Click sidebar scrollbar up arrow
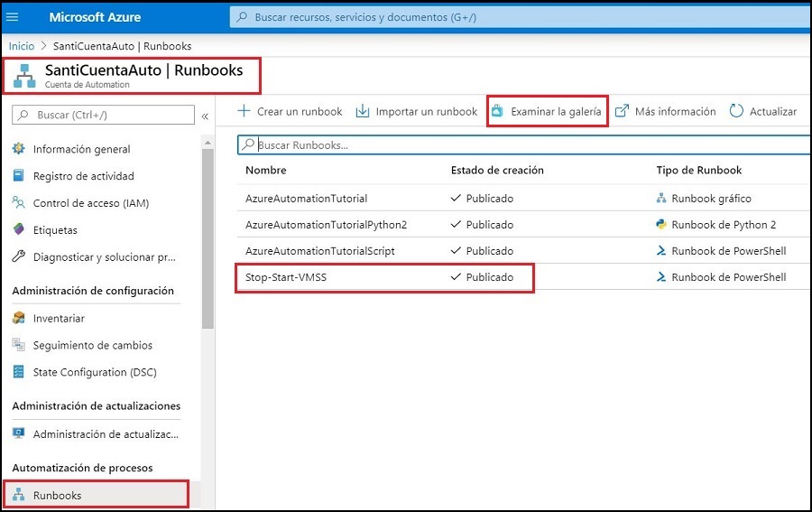Screen dimensions: 812x512 (208, 143)
